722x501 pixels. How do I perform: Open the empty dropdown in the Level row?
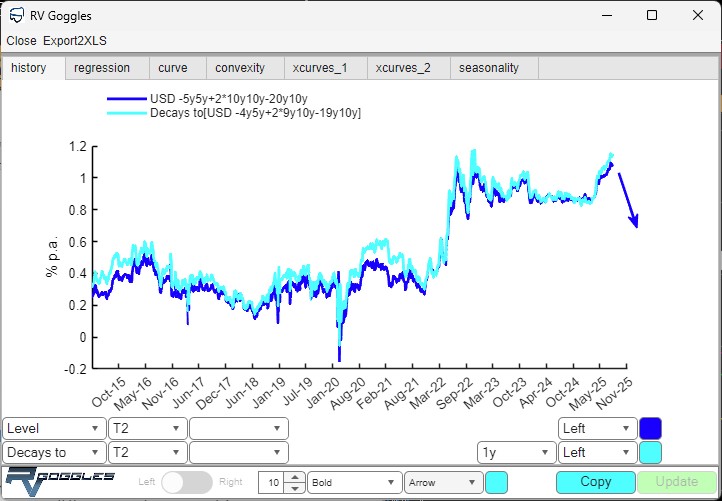pos(239,429)
